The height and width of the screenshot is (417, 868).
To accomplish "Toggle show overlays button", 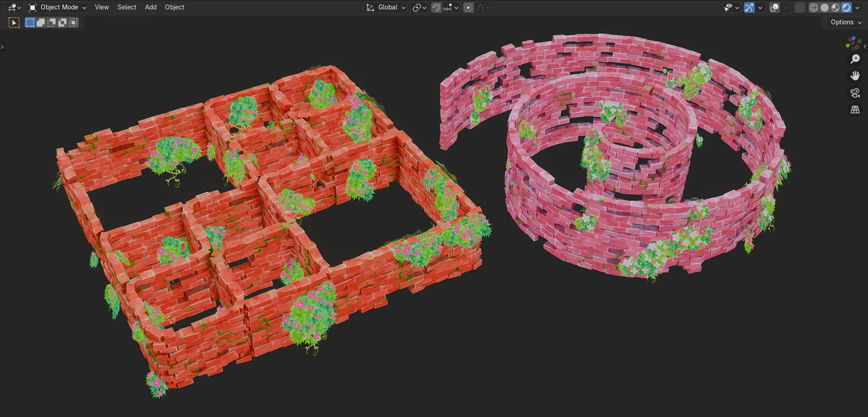I will pos(775,8).
